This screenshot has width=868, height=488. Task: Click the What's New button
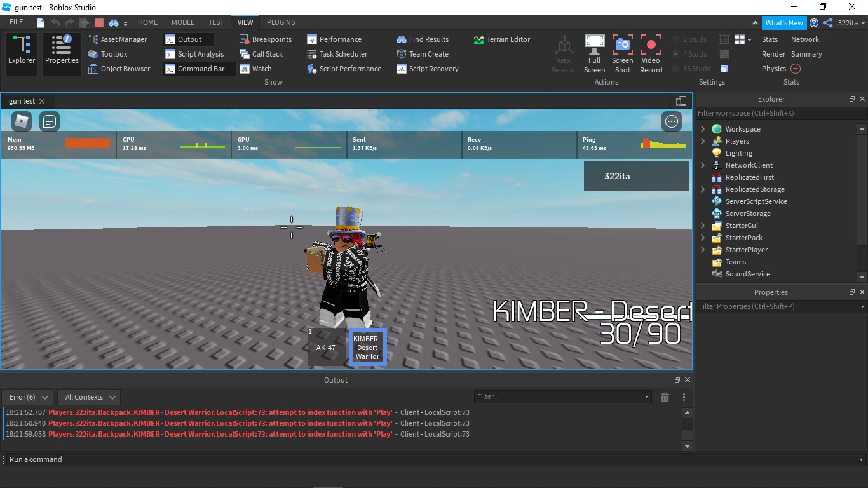click(784, 22)
